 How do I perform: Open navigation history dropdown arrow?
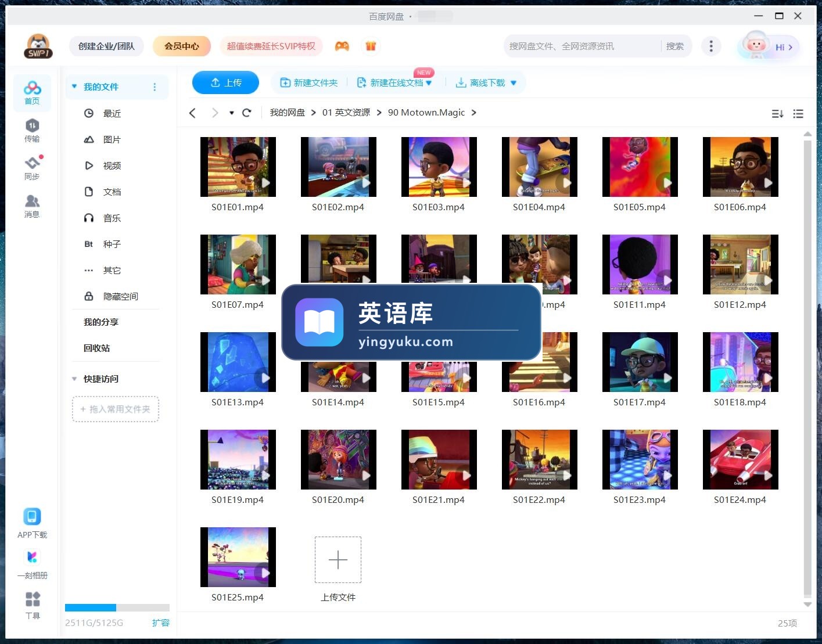click(232, 113)
